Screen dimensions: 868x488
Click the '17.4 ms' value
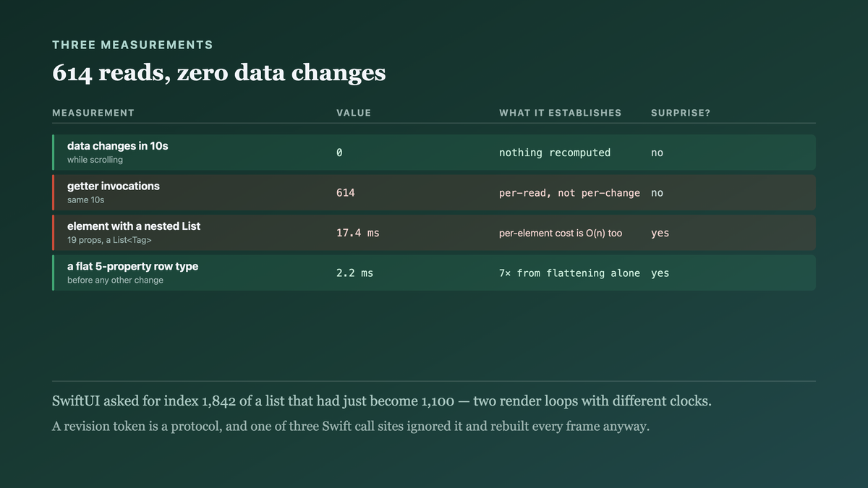(x=358, y=233)
